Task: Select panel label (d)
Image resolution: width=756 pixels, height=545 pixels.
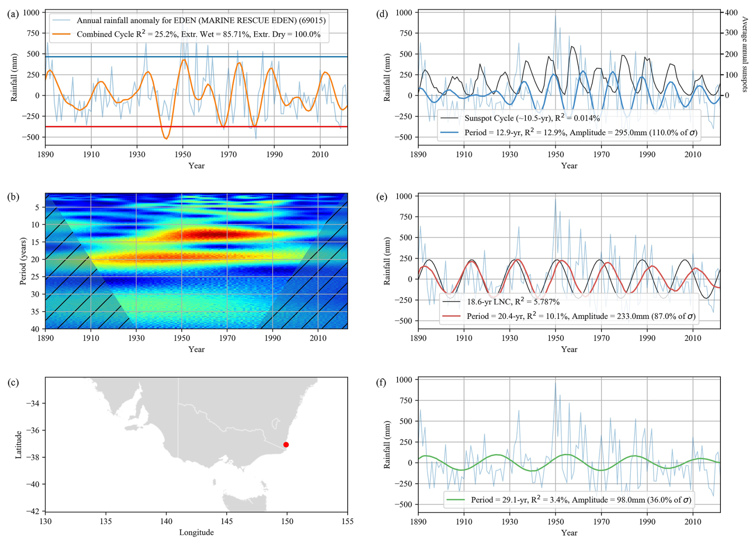Action: (x=382, y=14)
